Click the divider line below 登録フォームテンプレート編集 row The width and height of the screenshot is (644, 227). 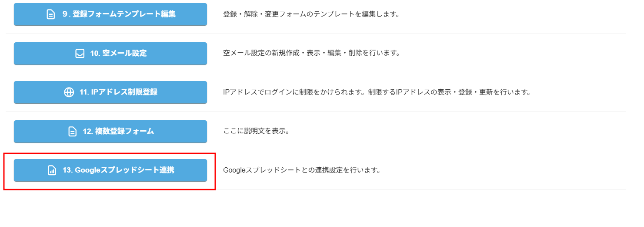316,34
